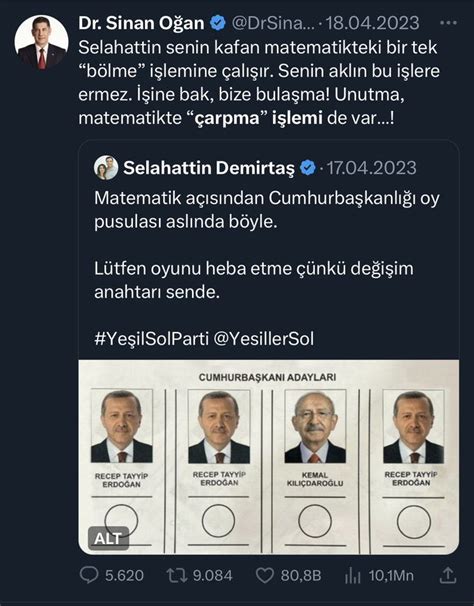
Task: Open Dr. Sinan Oğan's profile avatar
Action: (41, 42)
